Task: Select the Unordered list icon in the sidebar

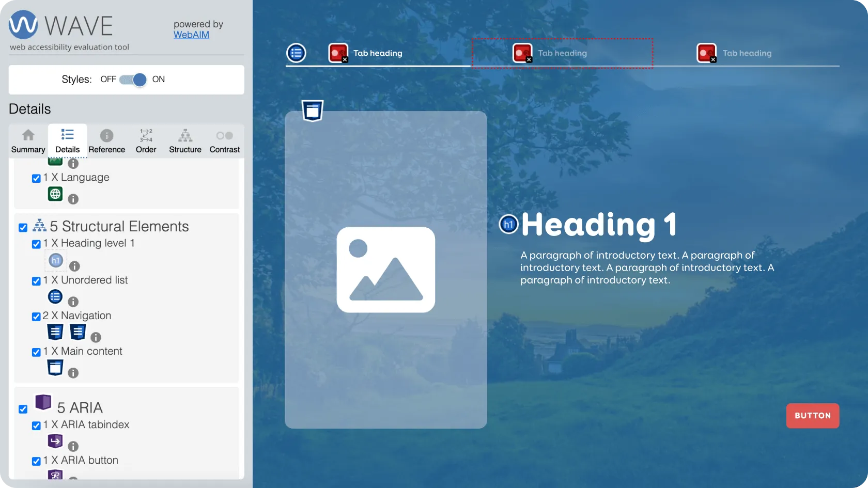Action: (55, 297)
